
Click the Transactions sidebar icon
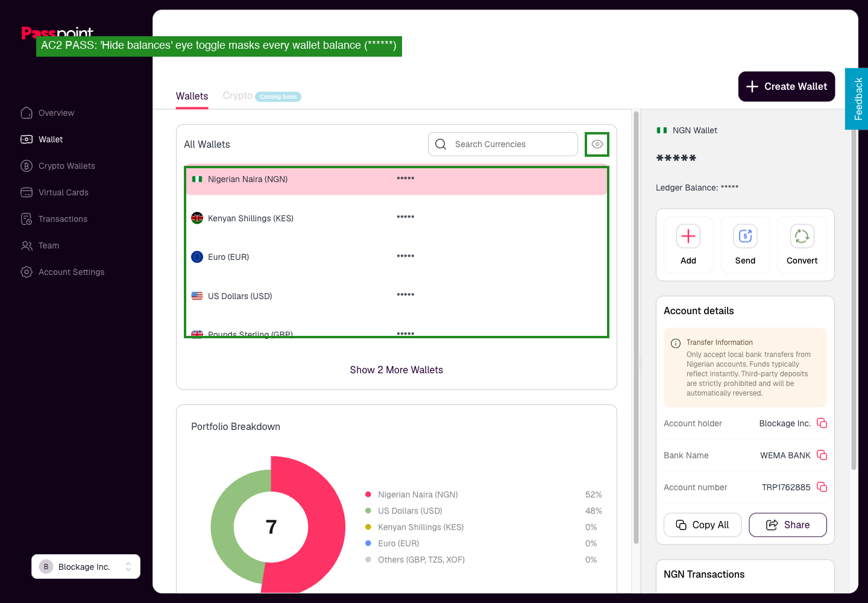pyautogui.click(x=27, y=219)
